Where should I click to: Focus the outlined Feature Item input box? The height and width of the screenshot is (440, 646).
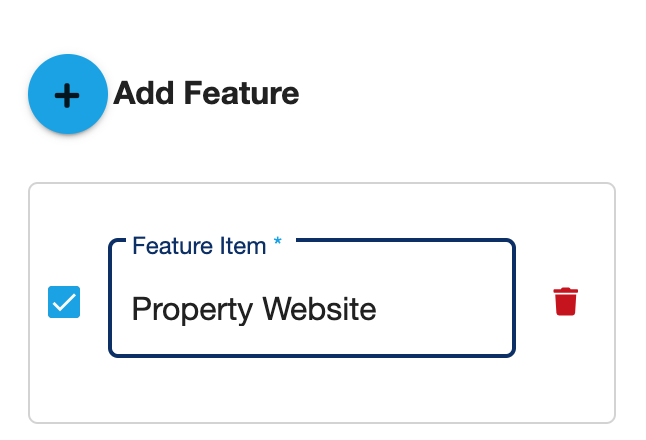pyautogui.click(x=312, y=298)
